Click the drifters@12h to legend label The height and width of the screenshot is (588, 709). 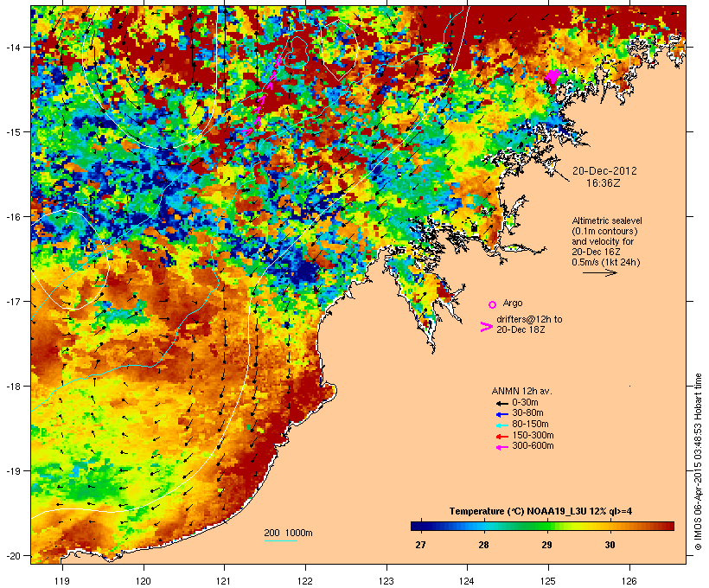pyautogui.click(x=529, y=319)
